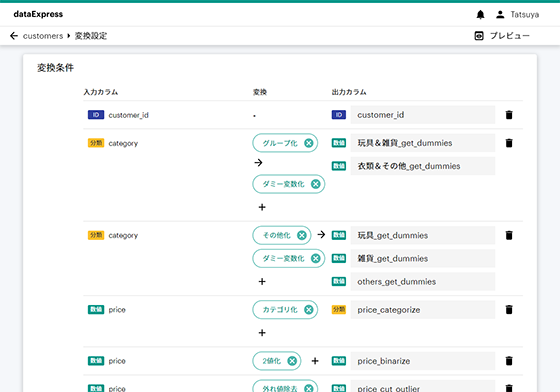This screenshot has width=560, height=392.
Task: Delete the price_binarize row with trash icon
Action: tap(509, 361)
